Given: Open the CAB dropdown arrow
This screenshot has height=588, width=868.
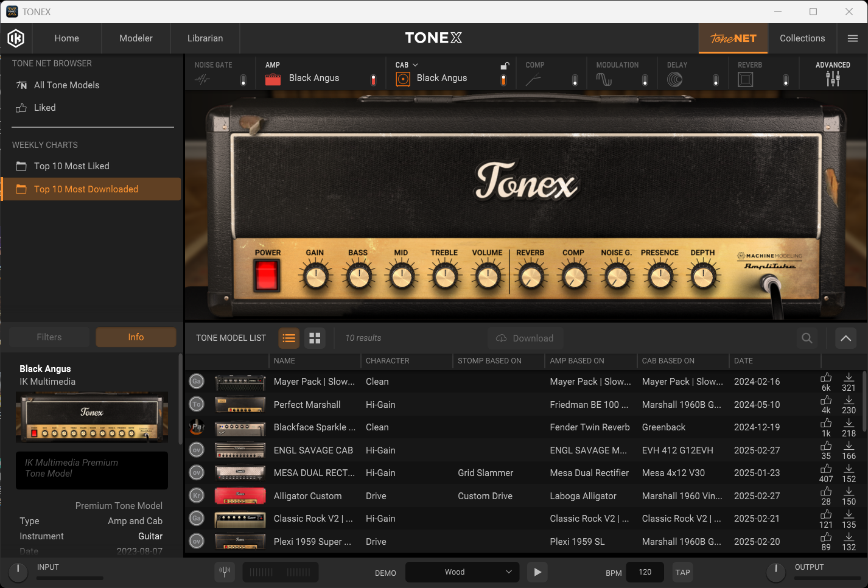Looking at the screenshot, I should (415, 65).
